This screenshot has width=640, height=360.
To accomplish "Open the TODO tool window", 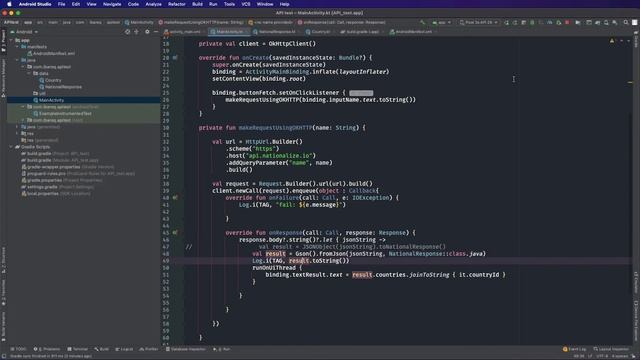I will (x=18, y=349).
